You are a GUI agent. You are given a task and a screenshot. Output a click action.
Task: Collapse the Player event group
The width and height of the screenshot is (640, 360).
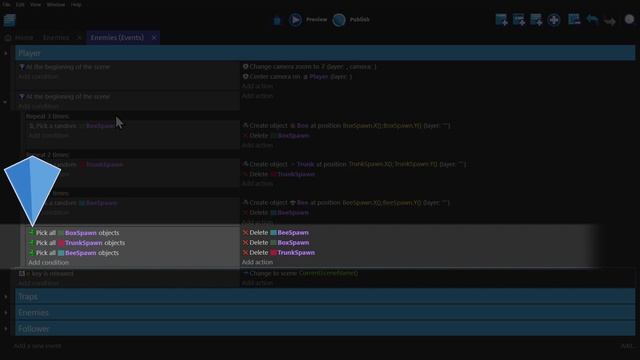pos(6,53)
